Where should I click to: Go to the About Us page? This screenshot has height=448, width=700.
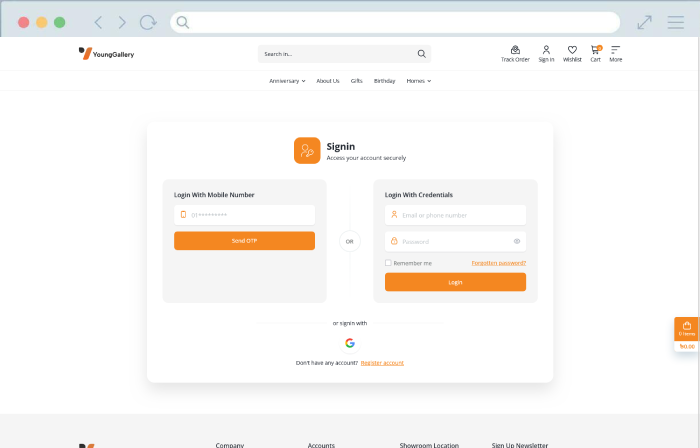tap(328, 81)
